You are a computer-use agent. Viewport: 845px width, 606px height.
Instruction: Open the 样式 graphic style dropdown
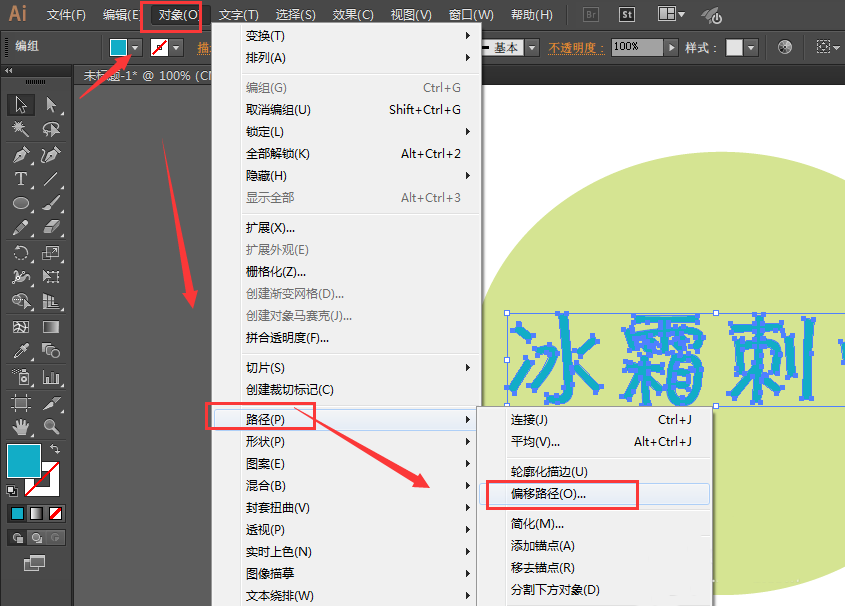[x=751, y=48]
